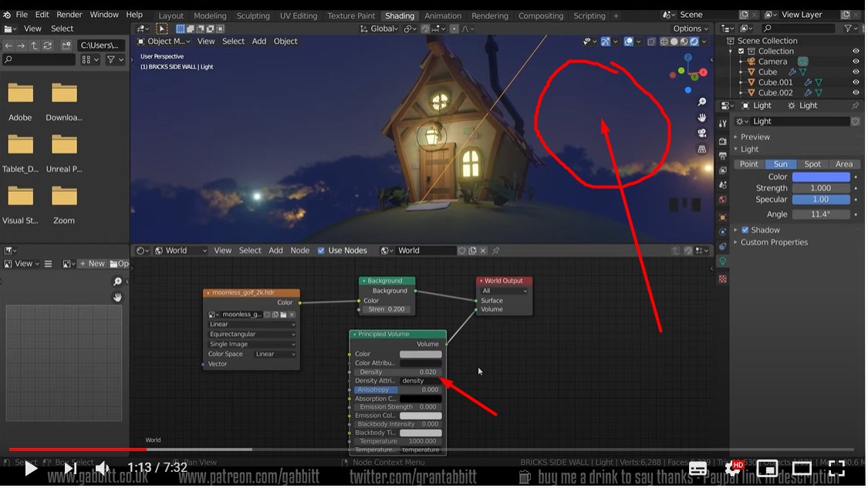Click the select box tool icon in viewport header
Viewport: 868px width, 488px height.
click(181, 29)
